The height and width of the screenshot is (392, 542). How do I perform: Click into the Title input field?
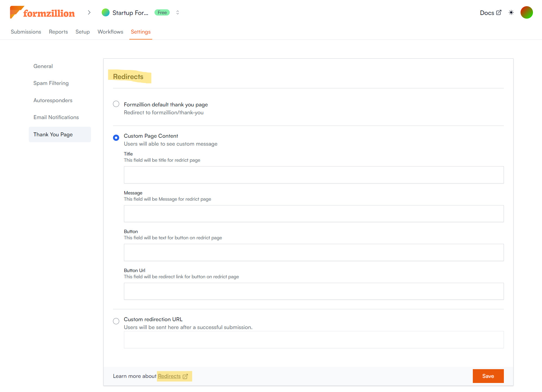314,175
